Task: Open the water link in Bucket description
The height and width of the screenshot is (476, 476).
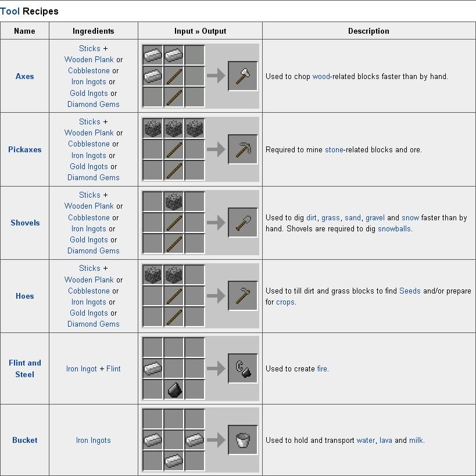Action: [x=366, y=440]
